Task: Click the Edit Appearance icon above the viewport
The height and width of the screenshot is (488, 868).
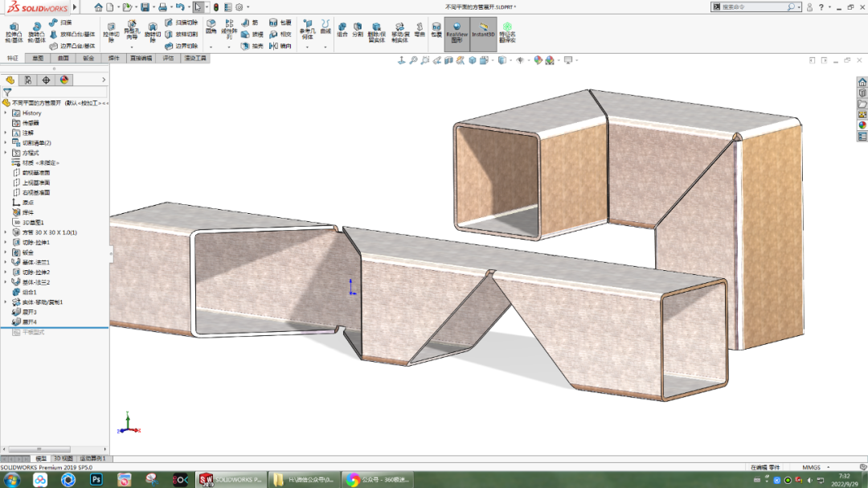Action: pos(537,59)
